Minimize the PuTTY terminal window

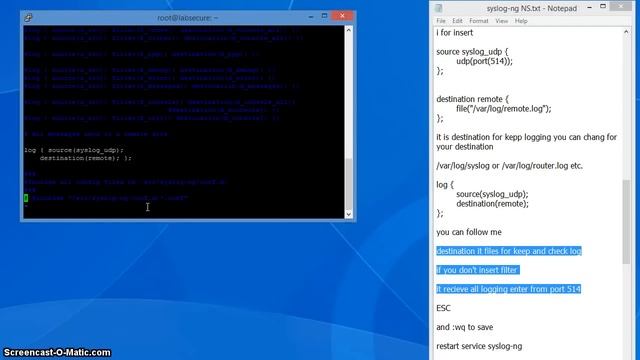311,17
